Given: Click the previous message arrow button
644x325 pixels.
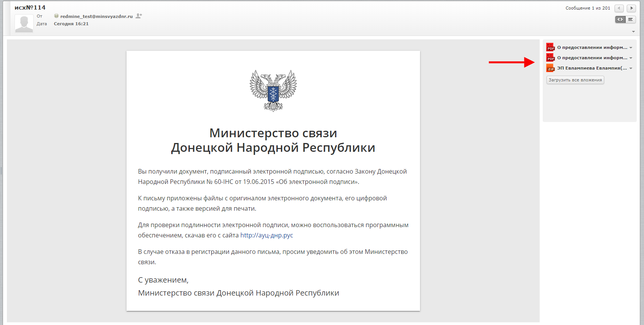Looking at the screenshot, I should point(619,8).
